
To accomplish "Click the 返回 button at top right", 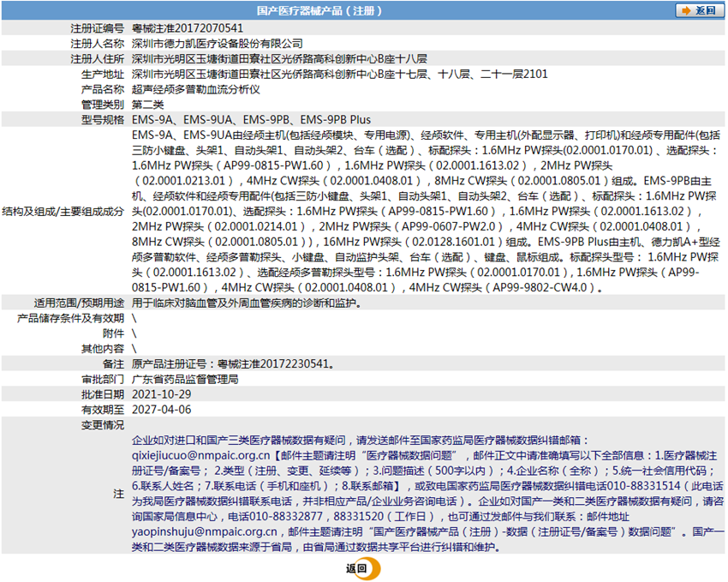I will pyautogui.click(x=699, y=10).
